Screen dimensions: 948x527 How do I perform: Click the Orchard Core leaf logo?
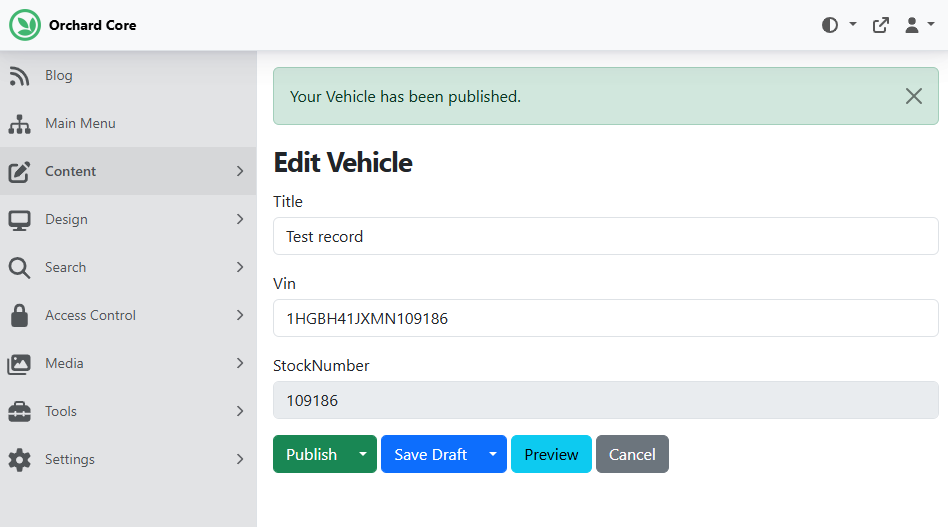pos(25,25)
